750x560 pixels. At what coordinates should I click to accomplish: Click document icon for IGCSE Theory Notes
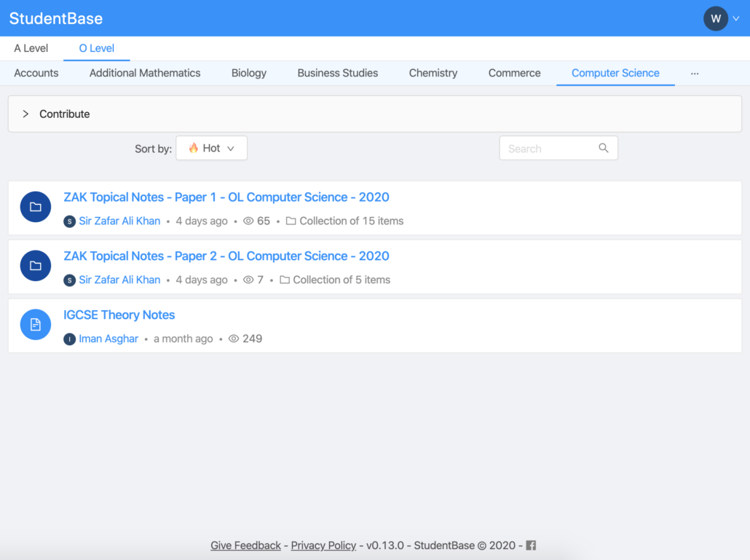[x=36, y=325]
